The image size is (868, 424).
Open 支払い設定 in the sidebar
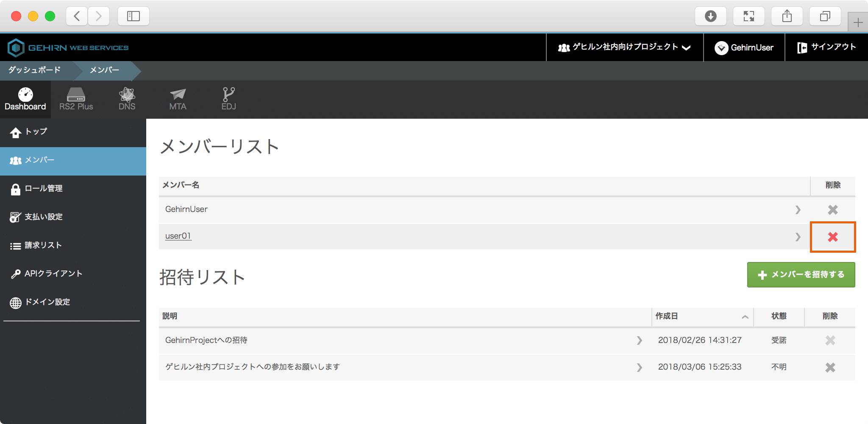(x=43, y=217)
